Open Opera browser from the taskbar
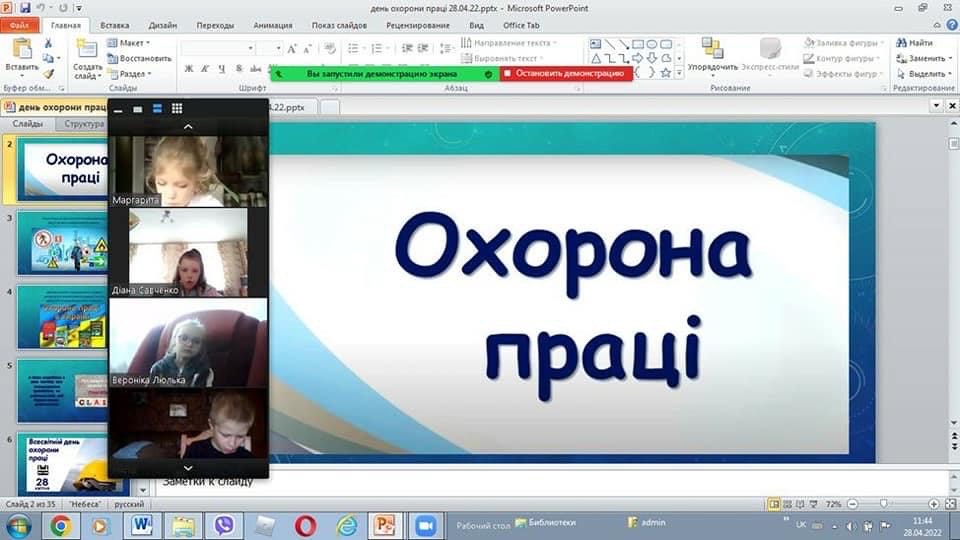Viewport: 960px width, 540px height. 306,526
